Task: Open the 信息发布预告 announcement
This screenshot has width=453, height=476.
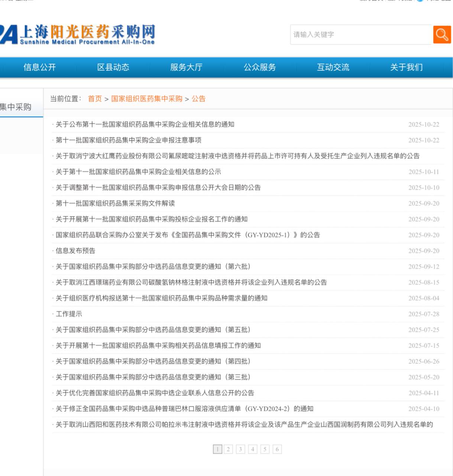Action: coord(75,251)
